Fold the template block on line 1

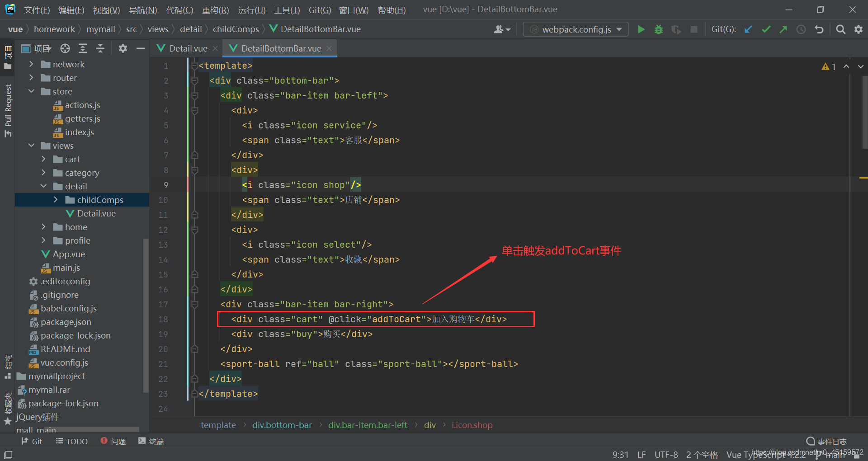[x=194, y=66]
